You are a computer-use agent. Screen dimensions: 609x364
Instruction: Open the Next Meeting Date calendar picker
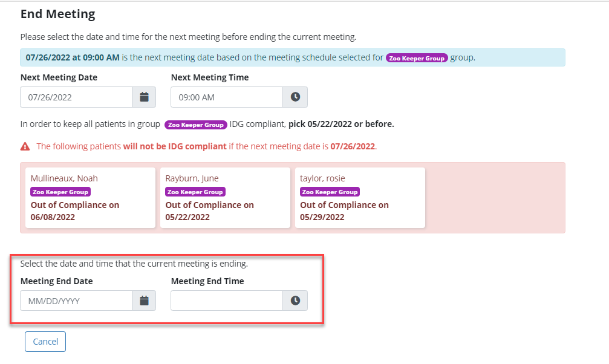(x=144, y=97)
